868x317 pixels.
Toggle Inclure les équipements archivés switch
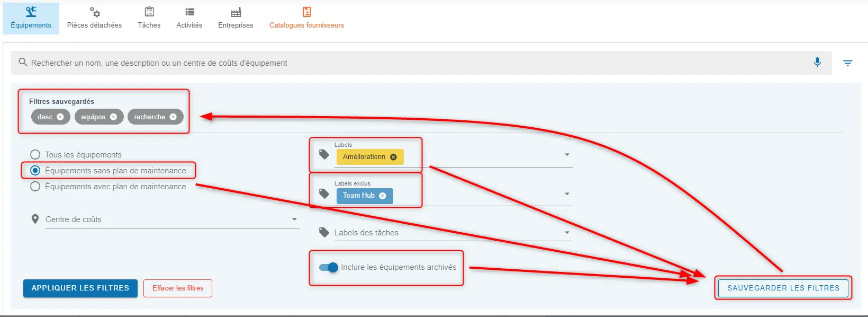[329, 268]
